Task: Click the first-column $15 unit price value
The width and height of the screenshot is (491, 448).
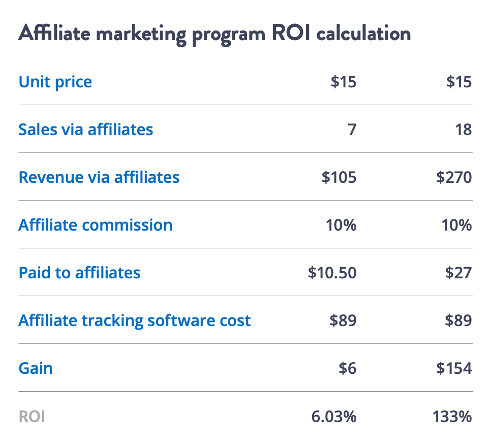Action: (344, 82)
